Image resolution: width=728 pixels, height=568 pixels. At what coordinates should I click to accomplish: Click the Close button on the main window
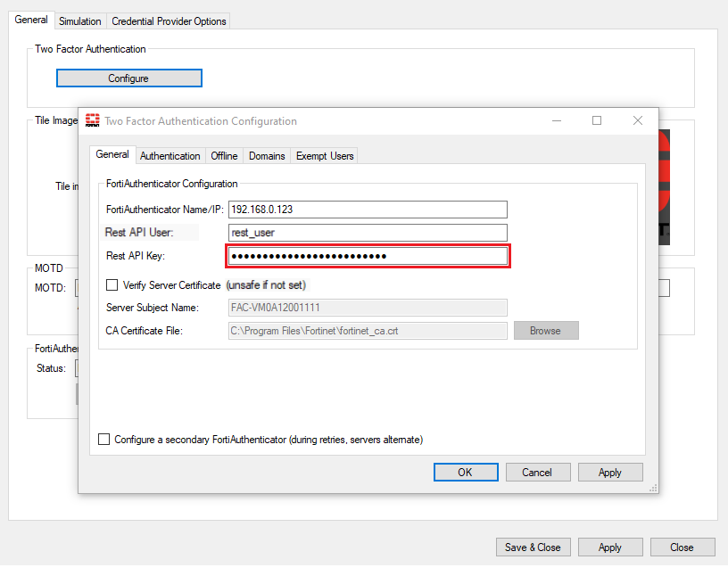click(682, 547)
